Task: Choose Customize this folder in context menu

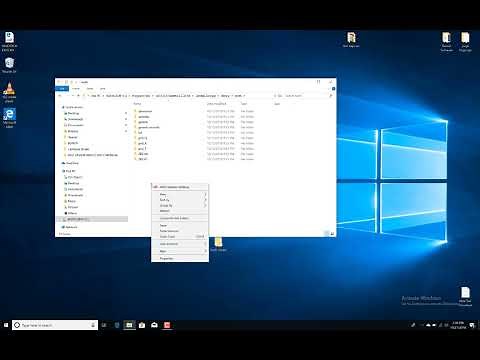Action: pos(180,218)
